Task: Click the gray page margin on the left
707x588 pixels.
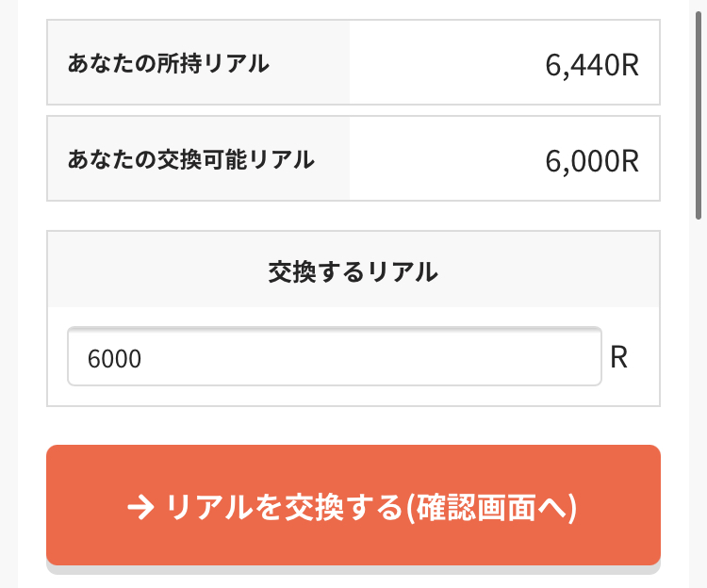Action: pyautogui.click(x=8, y=294)
